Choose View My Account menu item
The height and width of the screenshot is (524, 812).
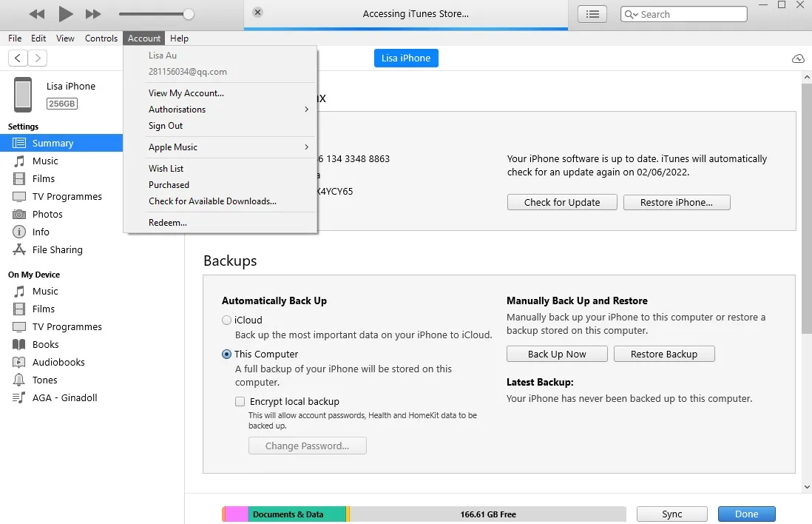coord(220,93)
